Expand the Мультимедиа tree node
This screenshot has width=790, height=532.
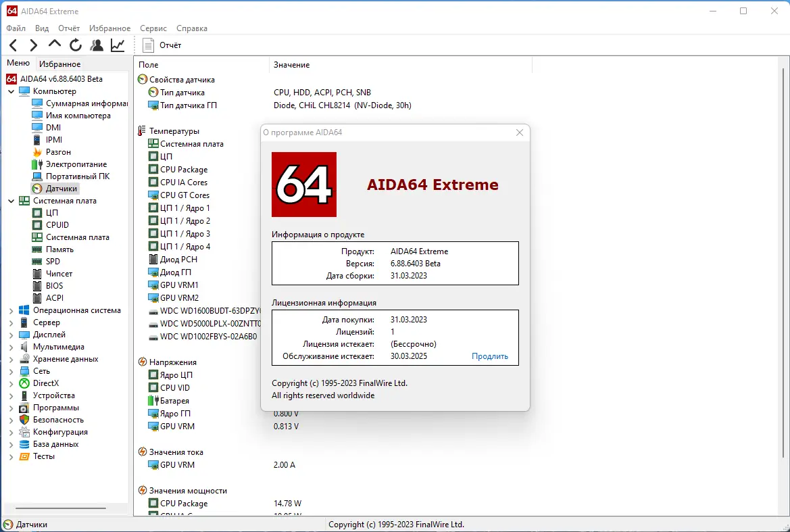tap(11, 347)
